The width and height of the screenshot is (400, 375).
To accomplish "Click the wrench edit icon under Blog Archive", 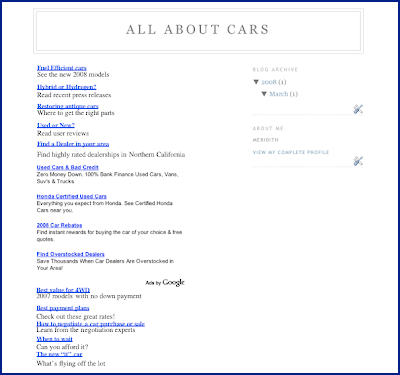I will point(358,109).
